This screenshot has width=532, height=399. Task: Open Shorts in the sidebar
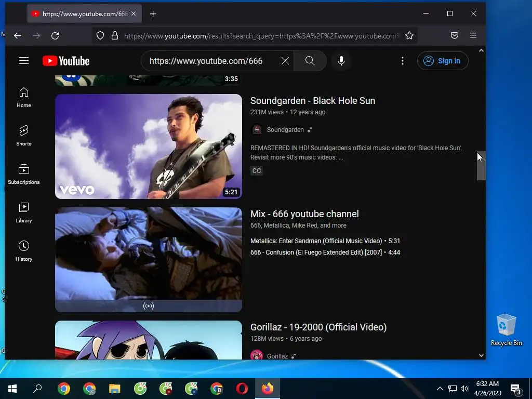click(x=24, y=136)
